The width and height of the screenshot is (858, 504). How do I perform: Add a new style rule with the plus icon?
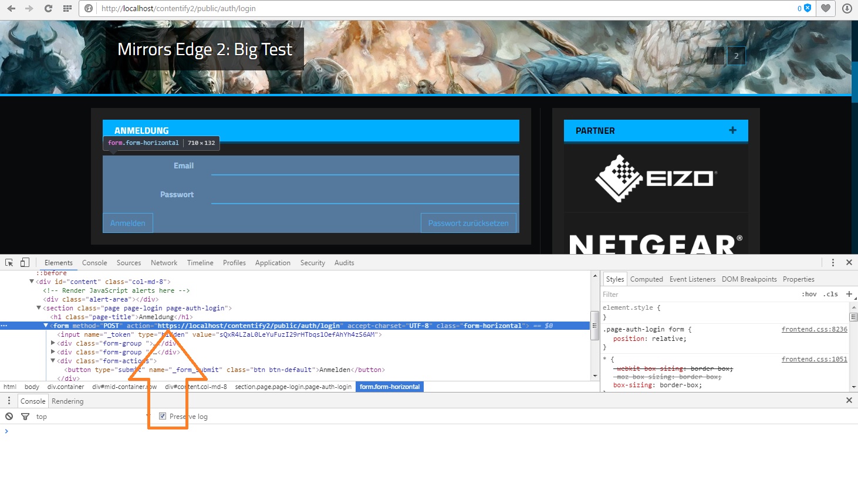tap(850, 293)
